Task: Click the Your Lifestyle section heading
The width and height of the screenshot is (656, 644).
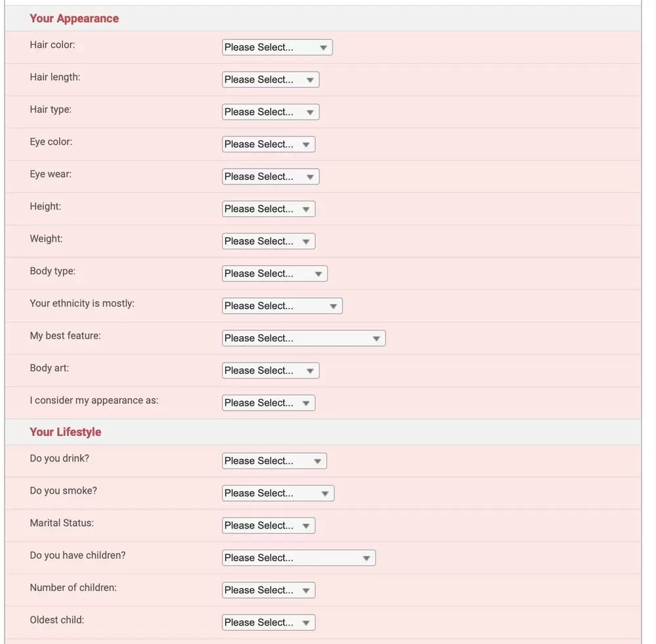Action: click(66, 432)
